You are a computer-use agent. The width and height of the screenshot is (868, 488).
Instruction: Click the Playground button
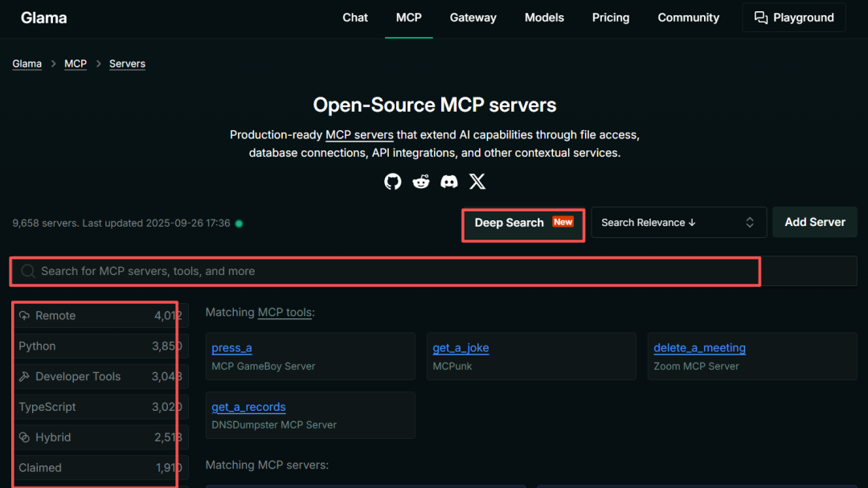pos(794,18)
